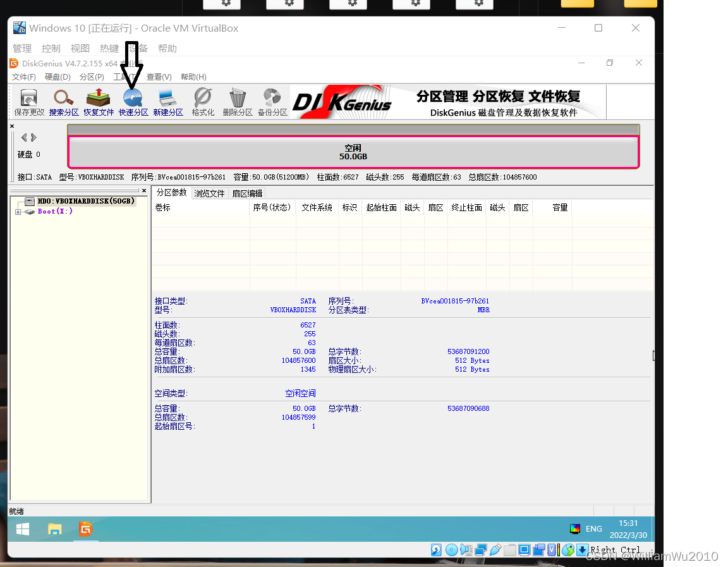Viewport: 728px width, 567px height.
Task: Switch to the 扇区编辑 tab
Action: pyautogui.click(x=248, y=193)
